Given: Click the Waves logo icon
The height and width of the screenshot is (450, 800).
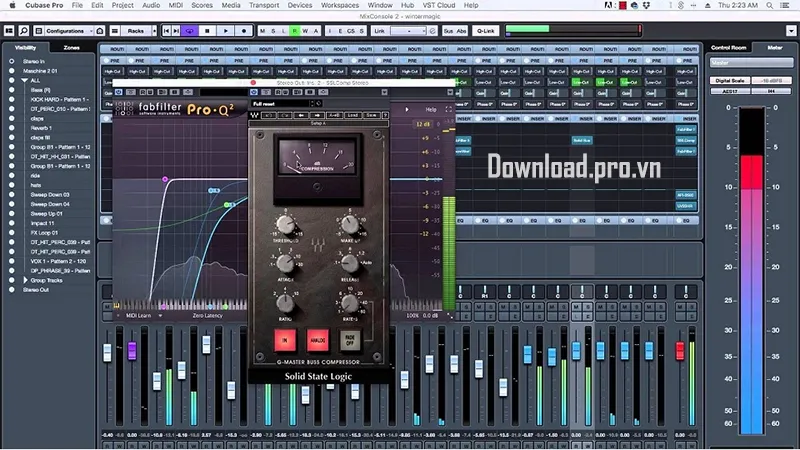Looking at the screenshot, I should click(x=255, y=115).
